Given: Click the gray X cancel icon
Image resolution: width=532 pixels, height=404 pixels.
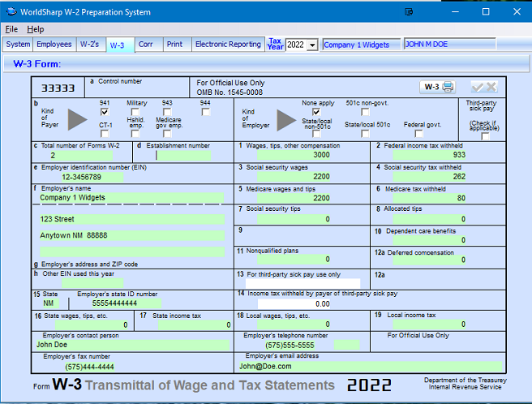Looking at the screenshot, I should [491, 87].
